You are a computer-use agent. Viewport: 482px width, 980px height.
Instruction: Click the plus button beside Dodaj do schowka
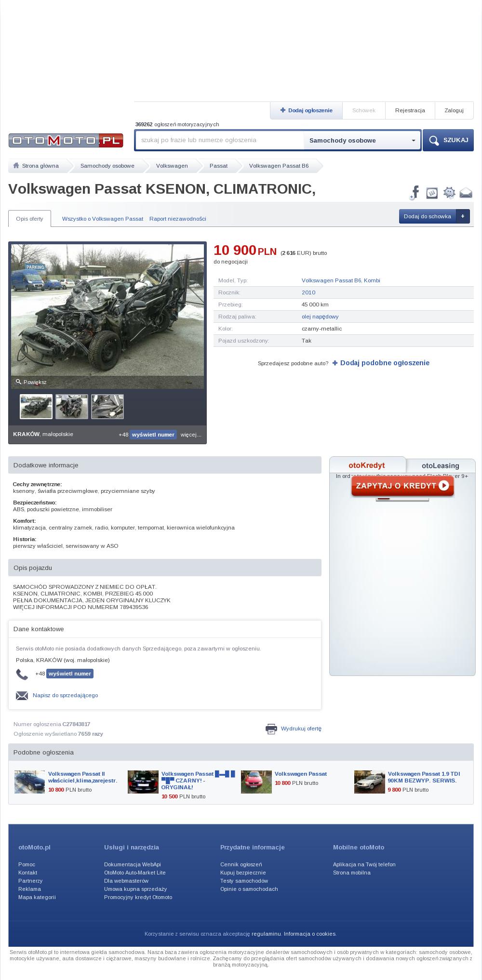point(463,216)
